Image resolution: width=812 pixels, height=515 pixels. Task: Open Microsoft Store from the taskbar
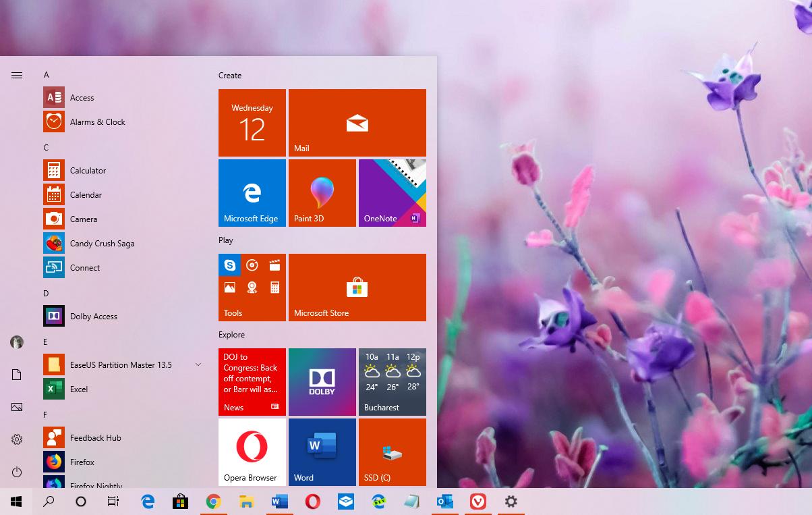pyautogui.click(x=180, y=502)
